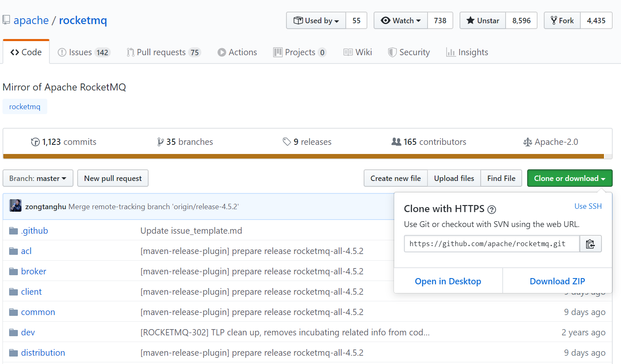Click the contributors people icon

point(396,142)
